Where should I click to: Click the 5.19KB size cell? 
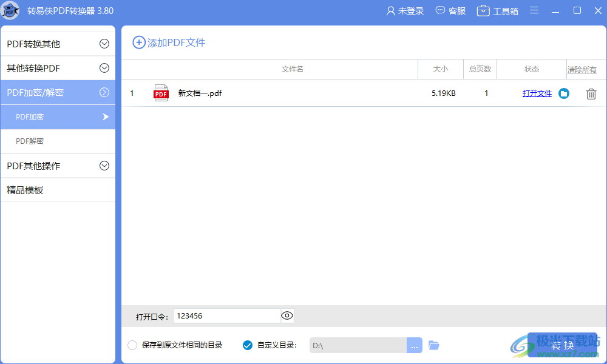444,93
